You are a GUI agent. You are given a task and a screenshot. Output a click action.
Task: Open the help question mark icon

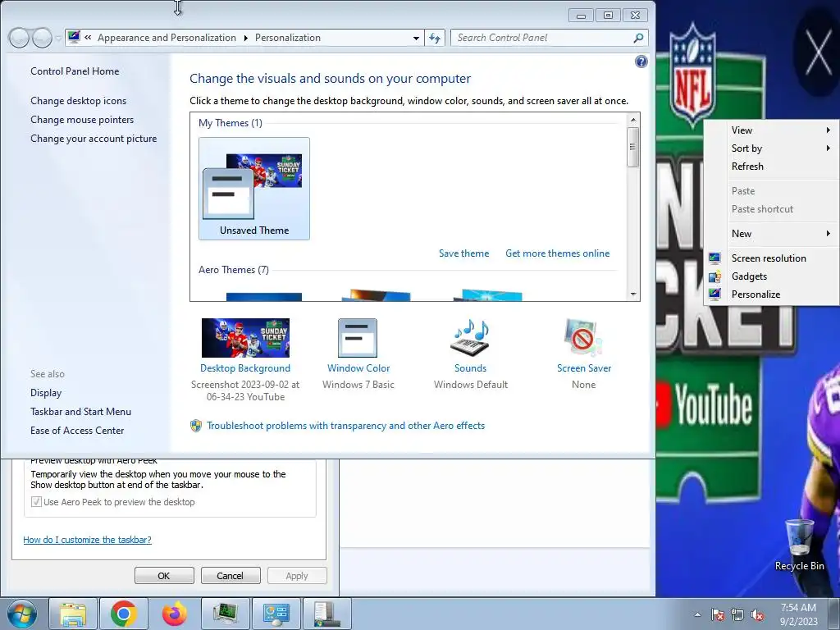[641, 62]
